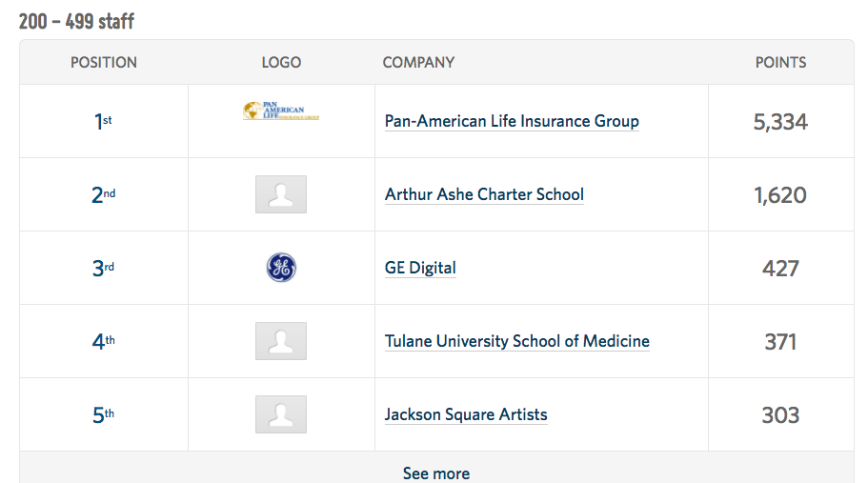Open Arthur Ashe Charter School link
Viewport: 868px width, 483px height.
click(484, 194)
